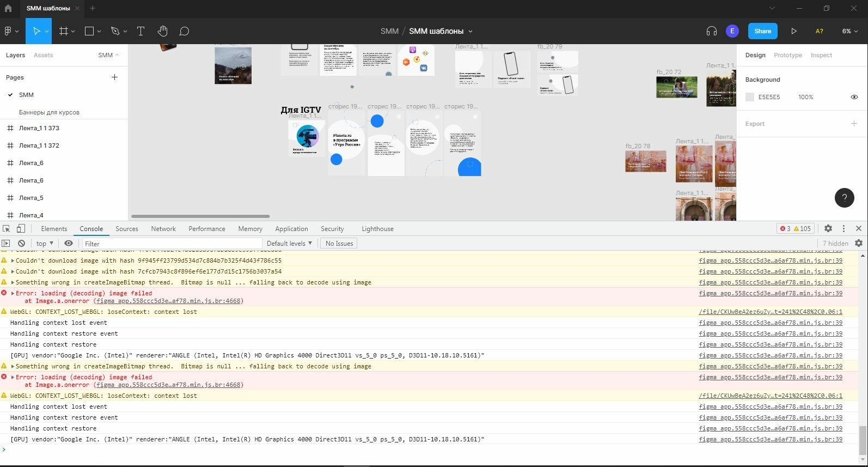Expand the 7cfcb7943c8f download warning
The image size is (868, 467).
click(x=13, y=271)
